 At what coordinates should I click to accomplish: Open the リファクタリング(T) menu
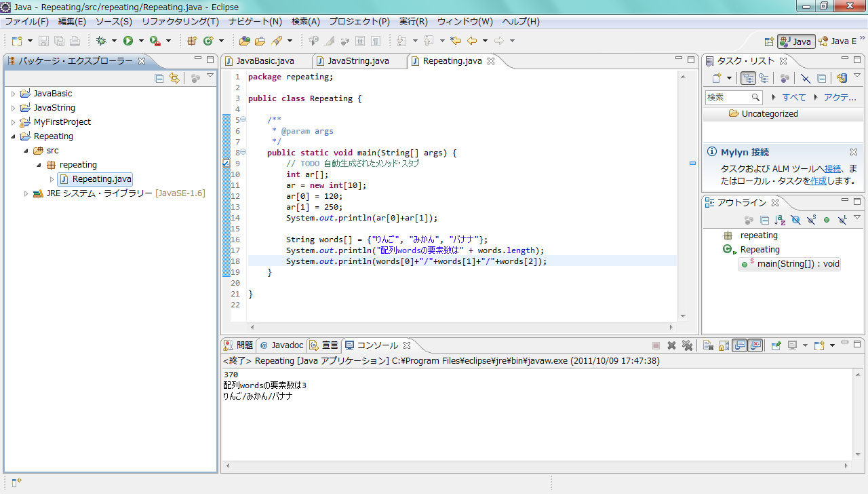pyautogui.click(x=180, y=22)
